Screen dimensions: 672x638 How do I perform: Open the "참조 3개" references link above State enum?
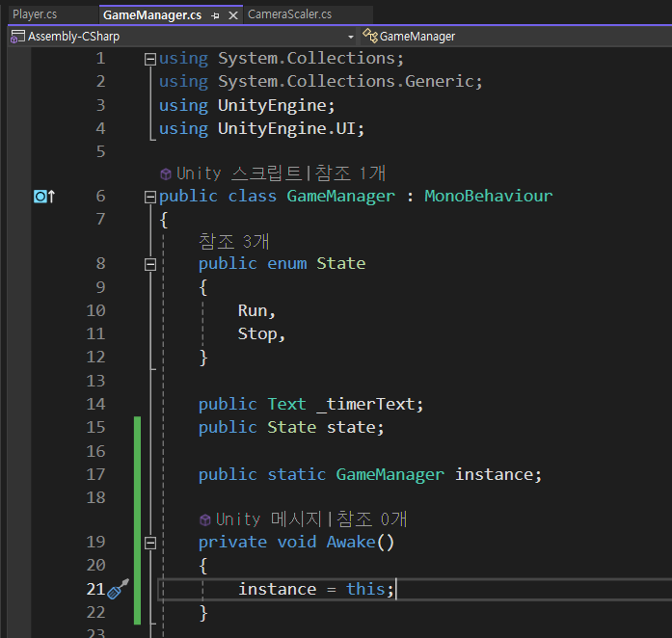[234, 242]
